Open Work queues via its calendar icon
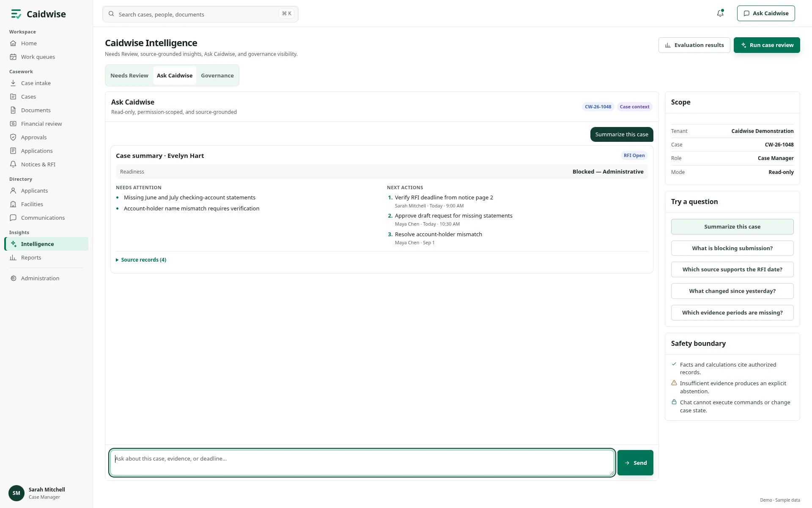 pyautogui.click(x=13, y=57)
